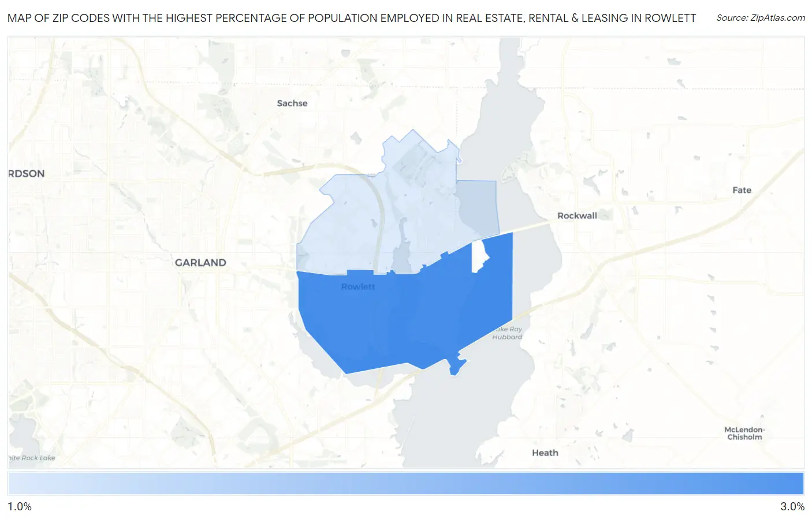Viewport: 812px width, 519px height.
Task: Click the Rowlett city label
Action: 358,287
